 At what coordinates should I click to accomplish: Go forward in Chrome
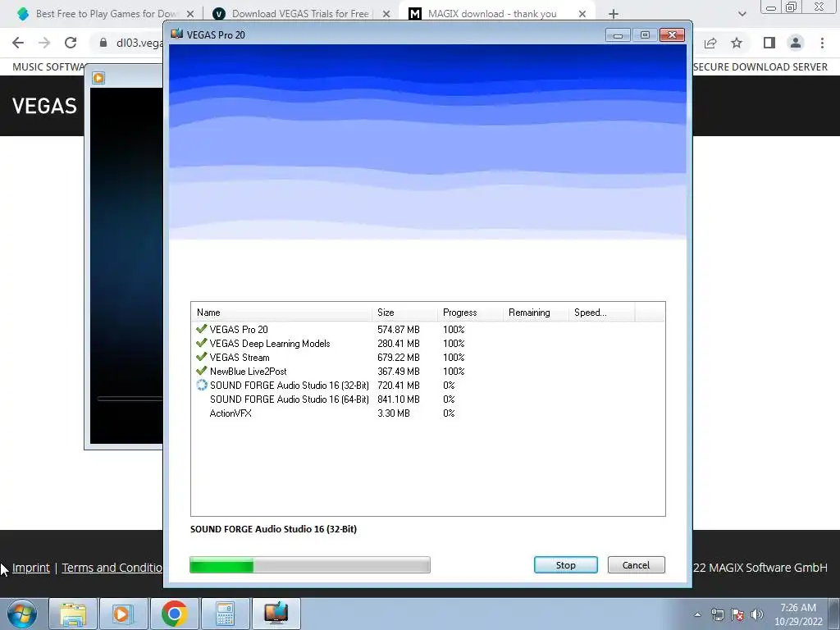(44, 43)
